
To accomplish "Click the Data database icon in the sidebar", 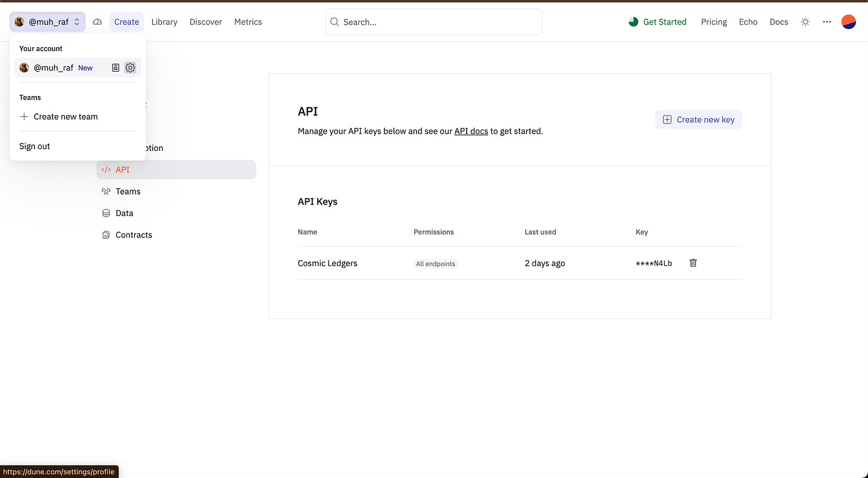I will coord(106,213).
